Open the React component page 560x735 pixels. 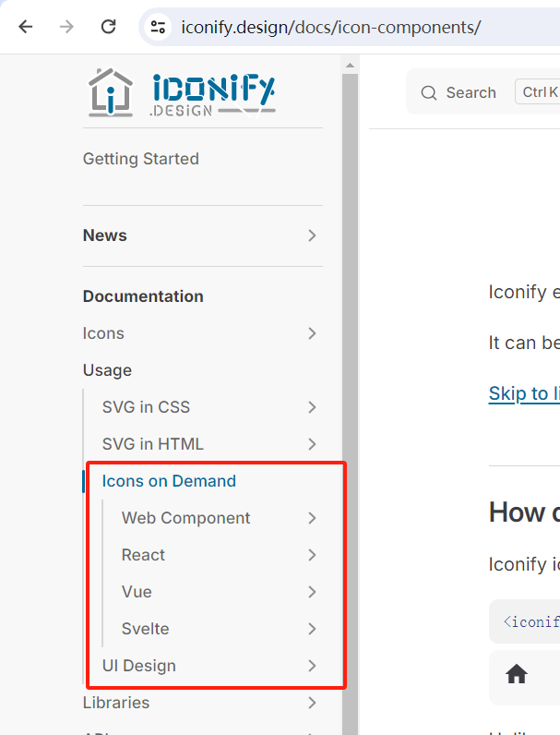click(143, 555)
